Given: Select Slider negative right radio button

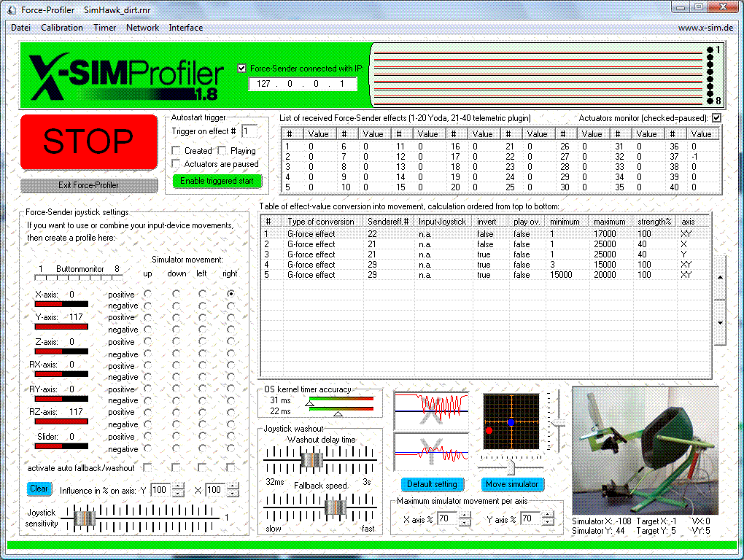Looking at the screenshot, I should tap(230, 448).
